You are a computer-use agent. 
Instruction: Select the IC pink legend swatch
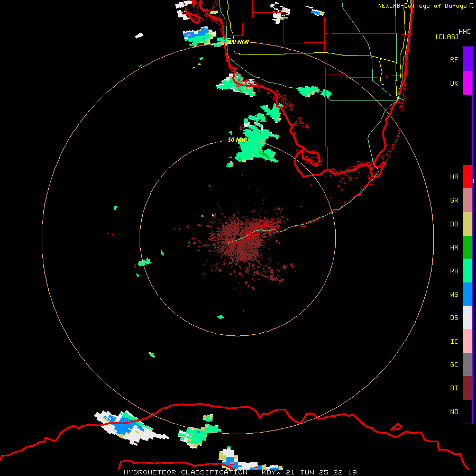(467, 341)
